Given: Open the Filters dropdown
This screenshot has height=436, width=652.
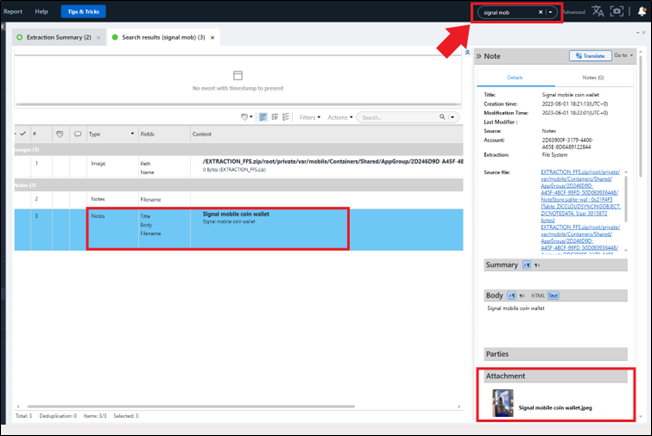Looking at the screenshot, I should pos(310,117).
